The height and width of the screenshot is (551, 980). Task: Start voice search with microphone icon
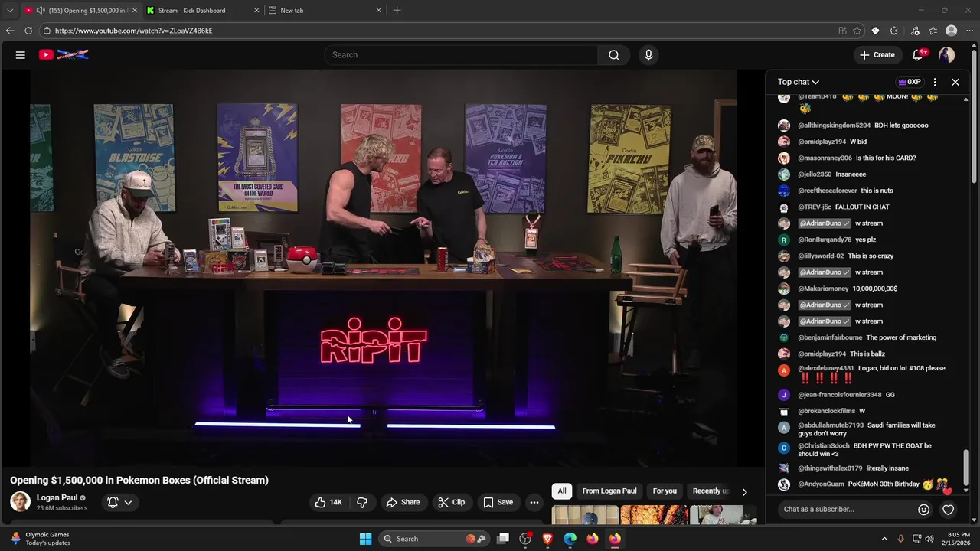(648, 55)
